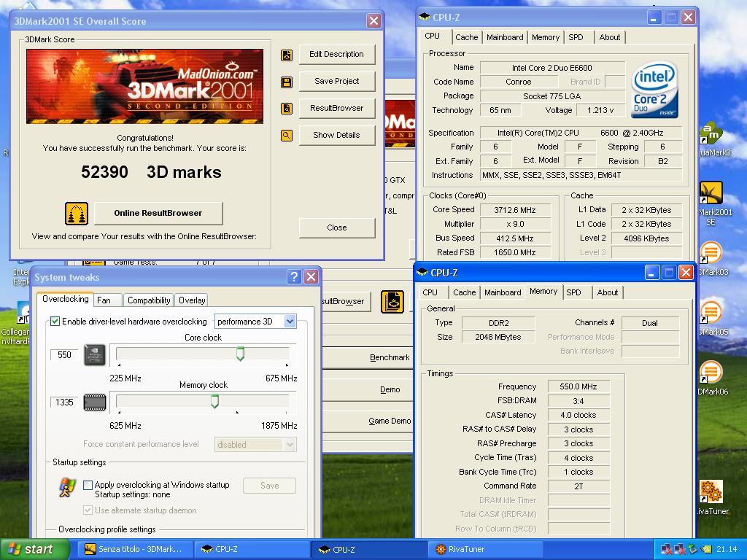Screen dimensions: 747x560
Task: Click the memory Frequency field showing 550.0 MHz
Action: coord(578,386)
